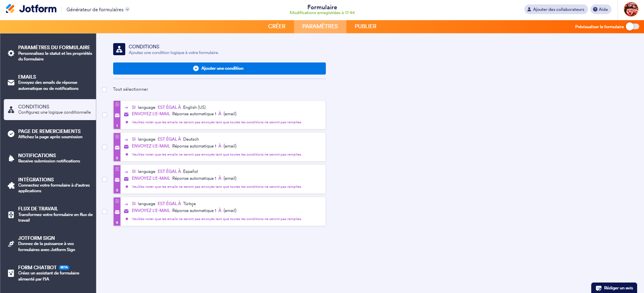Click envelope icon before ENVOYEZ L'E-MAIL in Deutsch row
This screenshot has height=293, width=644.
pyautogui.click(x=126, y=146)
